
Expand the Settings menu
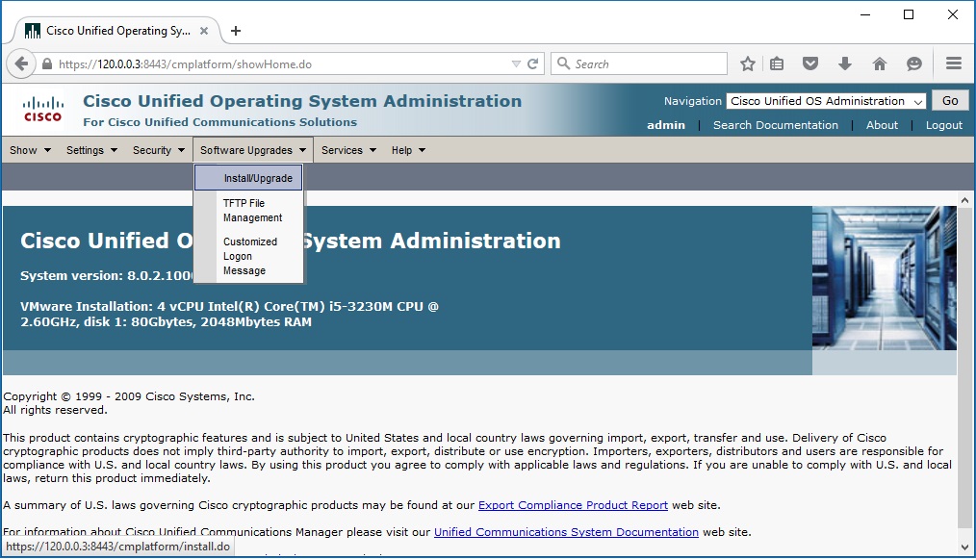point(91,150)
